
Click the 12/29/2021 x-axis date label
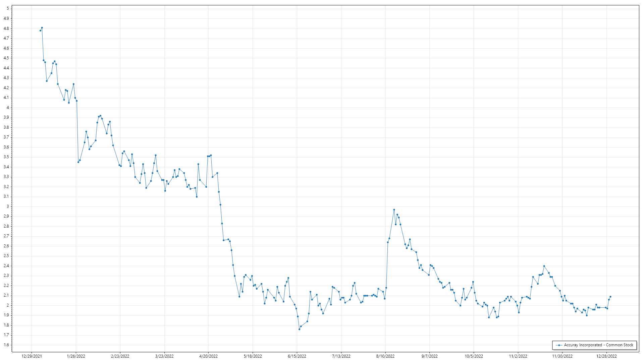point(32,356)
